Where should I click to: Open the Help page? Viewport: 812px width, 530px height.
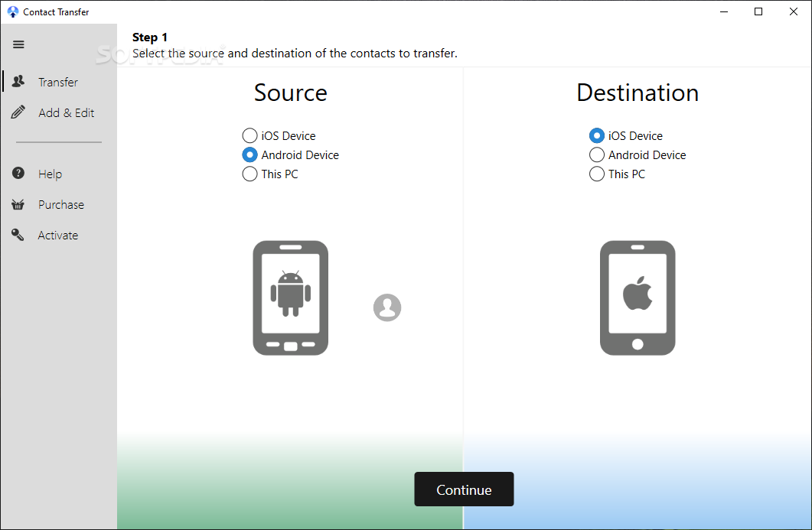58,174
